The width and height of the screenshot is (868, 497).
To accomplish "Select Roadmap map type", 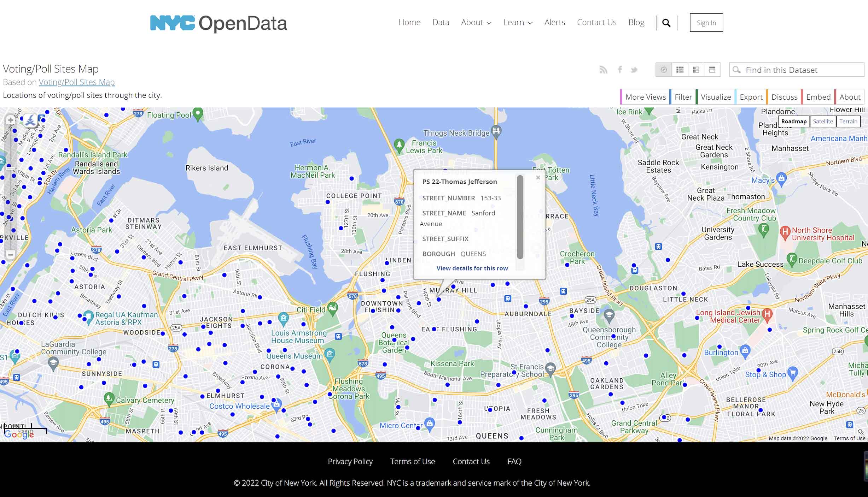I will (x=794, y=121).
